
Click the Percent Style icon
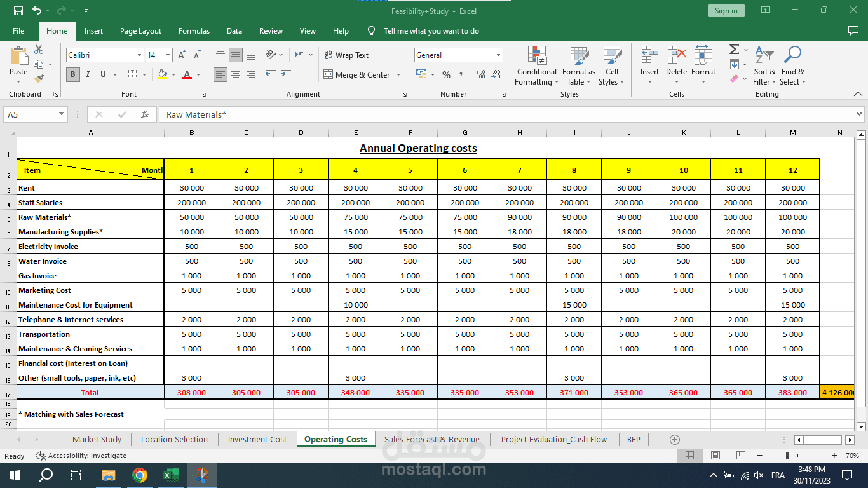tap(446, 75)
